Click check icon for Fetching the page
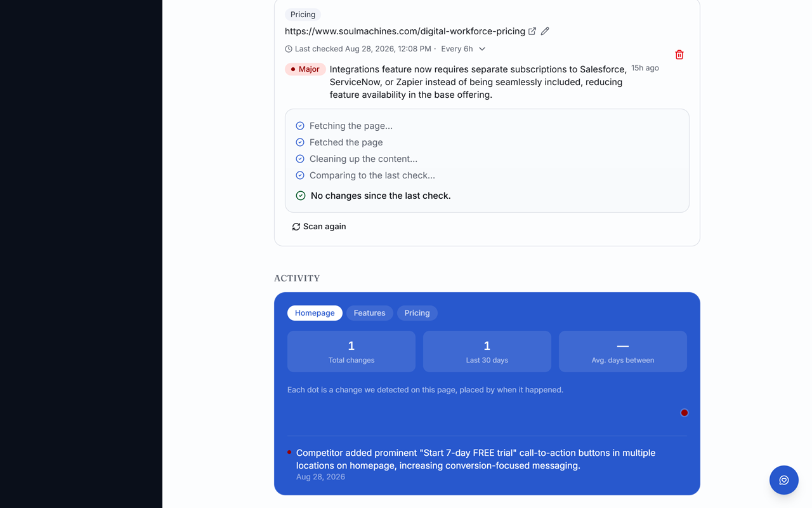This screenshot has height=508, width=812. coord(300,126)
